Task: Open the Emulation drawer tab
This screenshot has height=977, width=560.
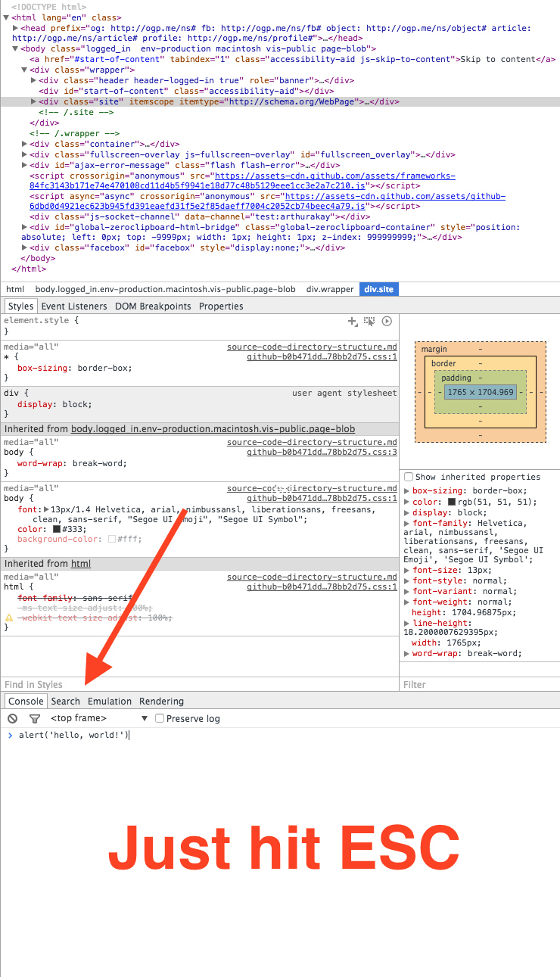Action: click(110, 702)
